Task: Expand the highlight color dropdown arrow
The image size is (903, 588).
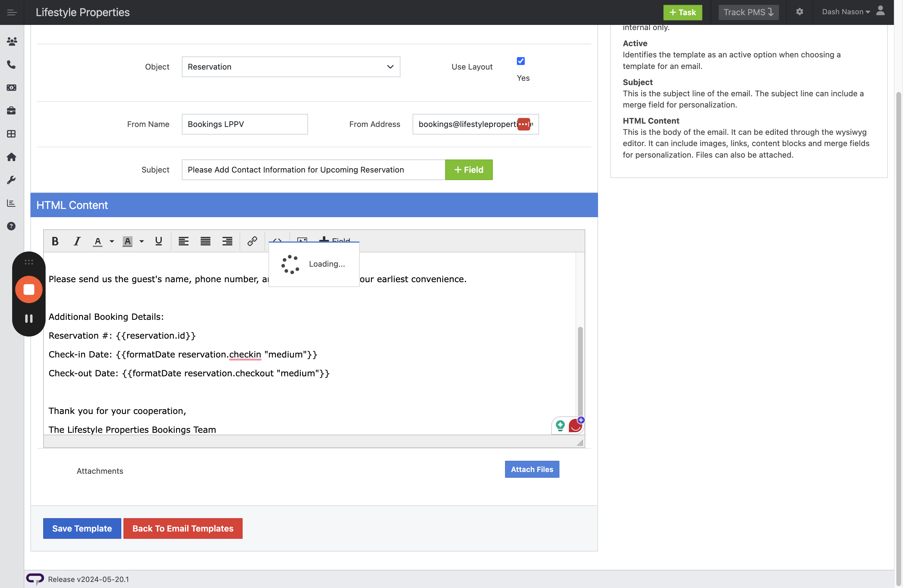Action: (141, 241)
